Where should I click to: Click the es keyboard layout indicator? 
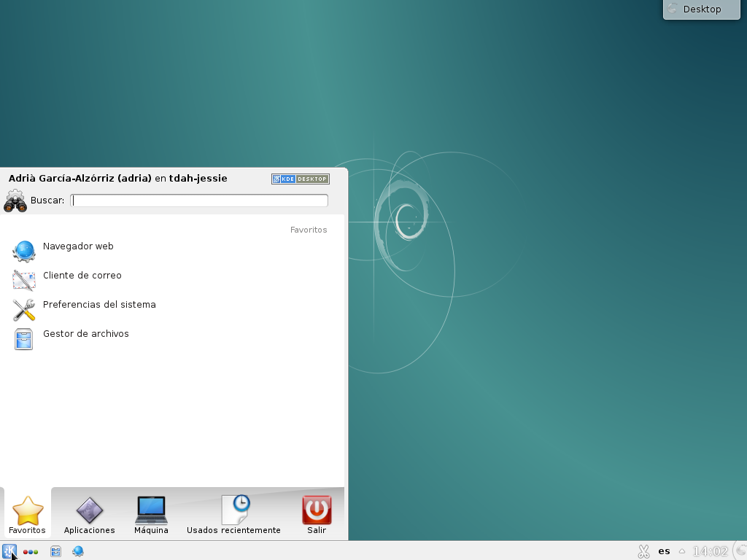tap(664, 551)
